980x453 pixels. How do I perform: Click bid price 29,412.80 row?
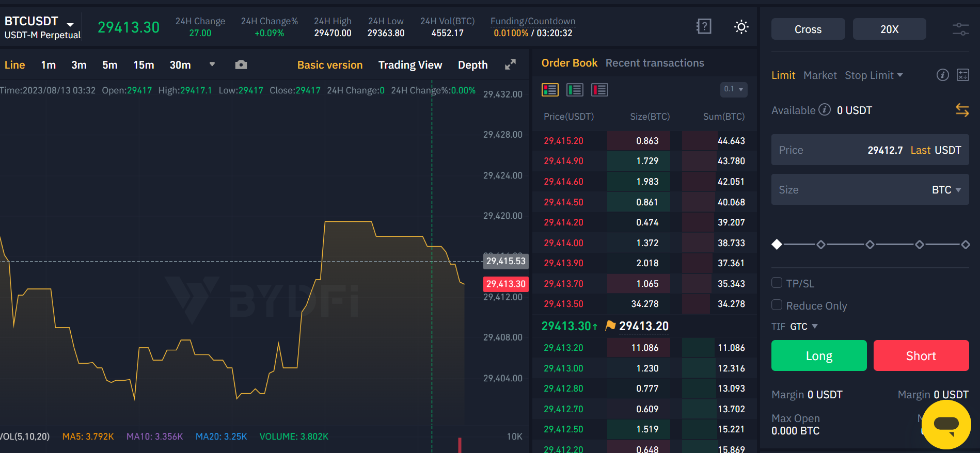644,389
